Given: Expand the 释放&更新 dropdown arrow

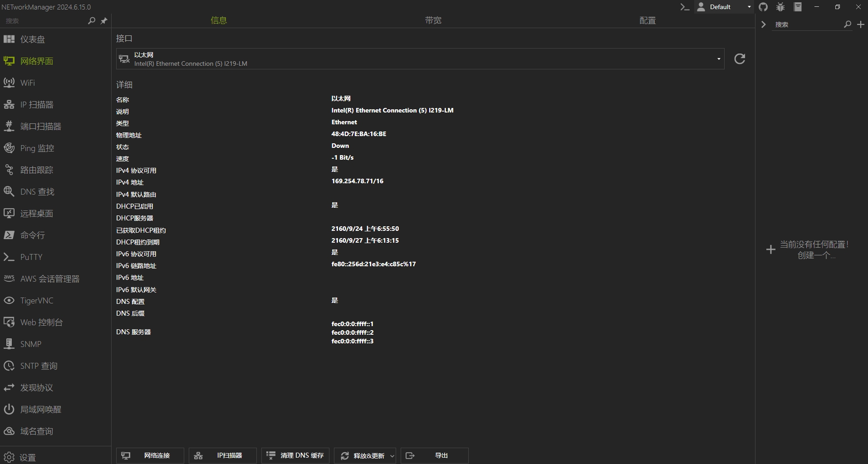Looking at the screenshot, I should [x=392, y=456].
